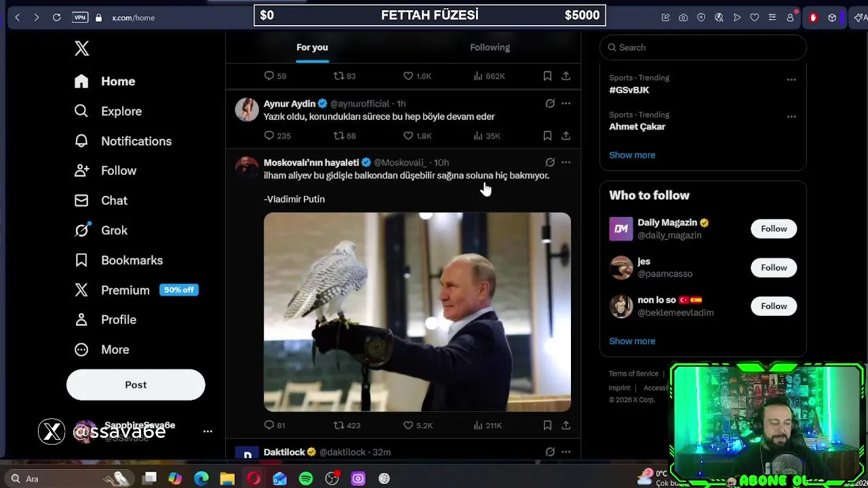Click the Search input field
This screenshot has height=488, width=868.
[x=703, y=47]
